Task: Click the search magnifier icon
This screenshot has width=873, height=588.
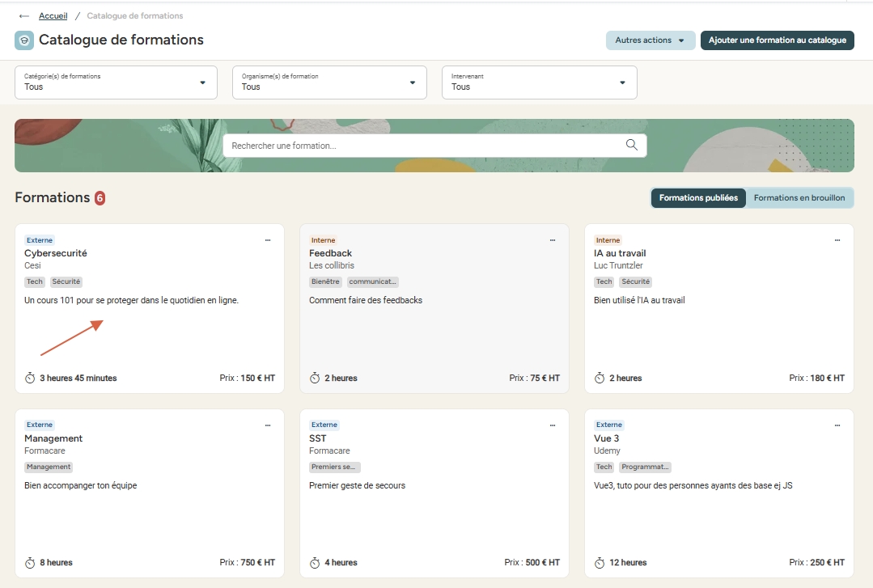Action: (x=632, y=145)
